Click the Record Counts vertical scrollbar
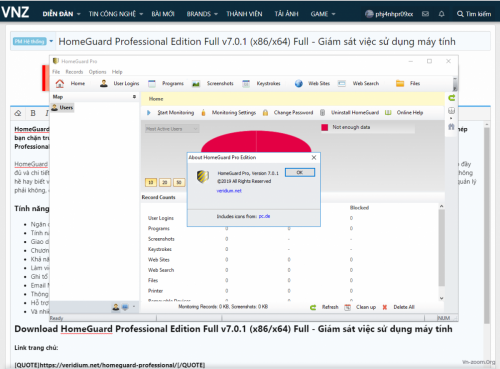500x369 pixels. click(442, 252)
